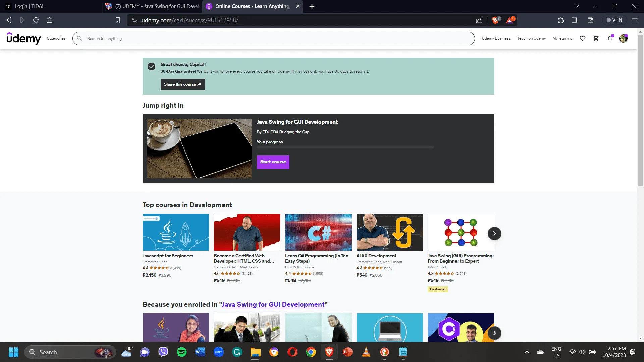Open the wishlist heart icon
This screenshot has height=362, width=644.
(x=583, y=39)
